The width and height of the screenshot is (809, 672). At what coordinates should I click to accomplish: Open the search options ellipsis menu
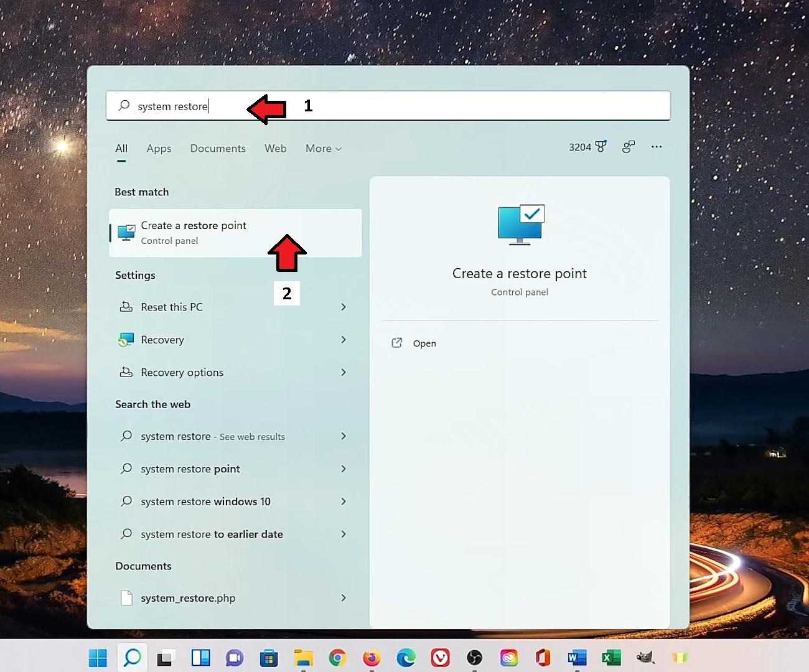657,147
